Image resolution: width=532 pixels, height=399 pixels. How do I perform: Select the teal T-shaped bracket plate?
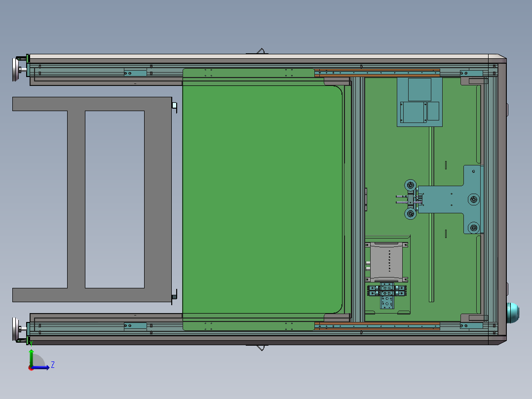coord(451,199)
